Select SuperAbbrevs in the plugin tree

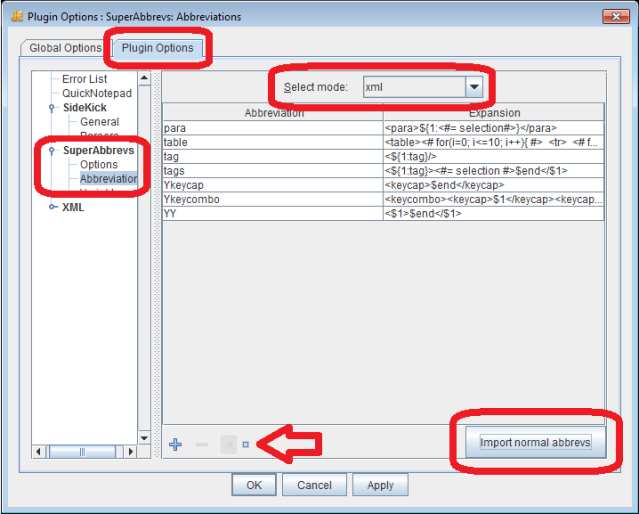coord(99,150)
